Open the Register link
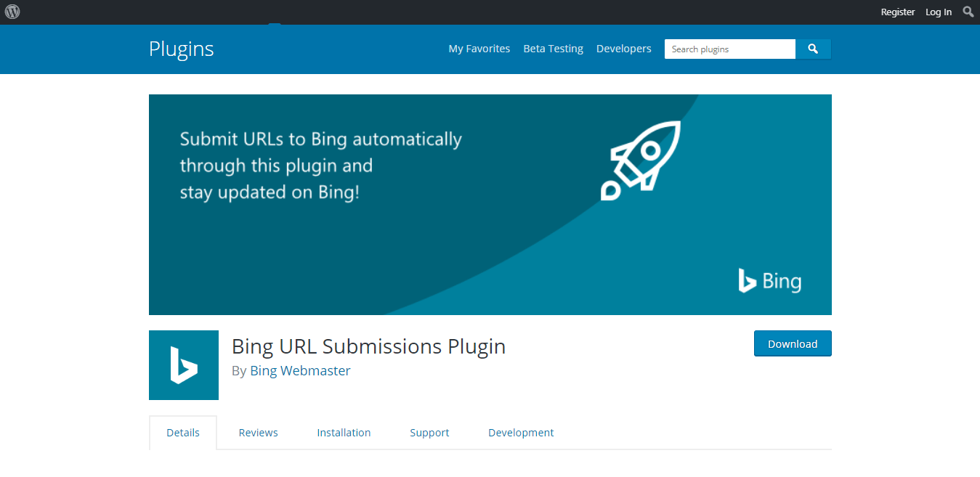980x477 pixels. (898, 12)
